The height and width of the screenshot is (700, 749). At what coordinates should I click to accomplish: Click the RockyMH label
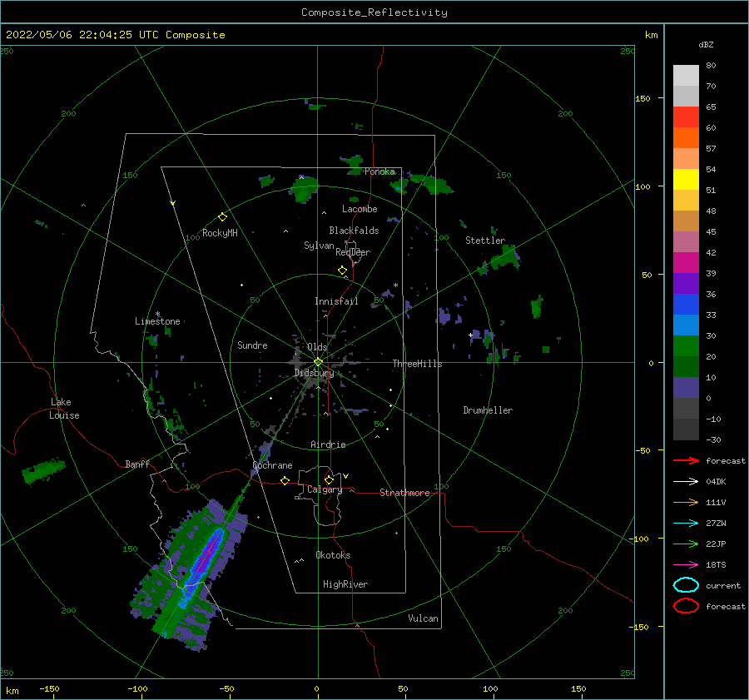pos(220,233)
